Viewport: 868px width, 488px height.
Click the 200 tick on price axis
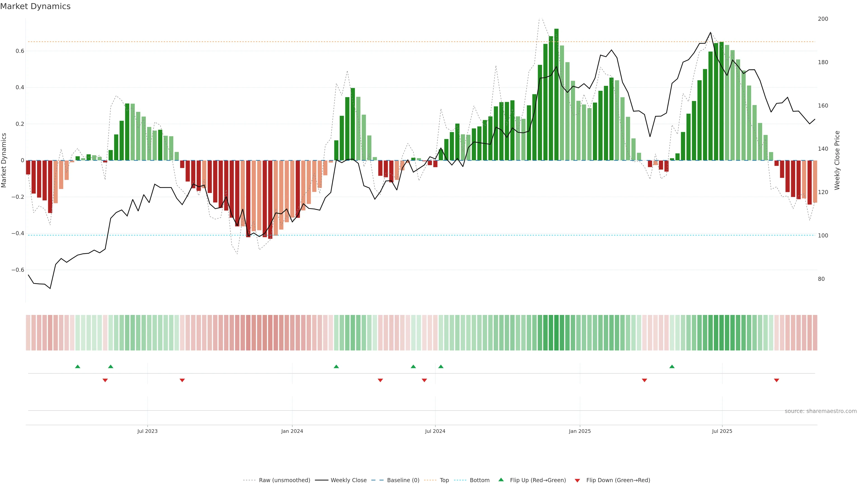coord(823,19)
